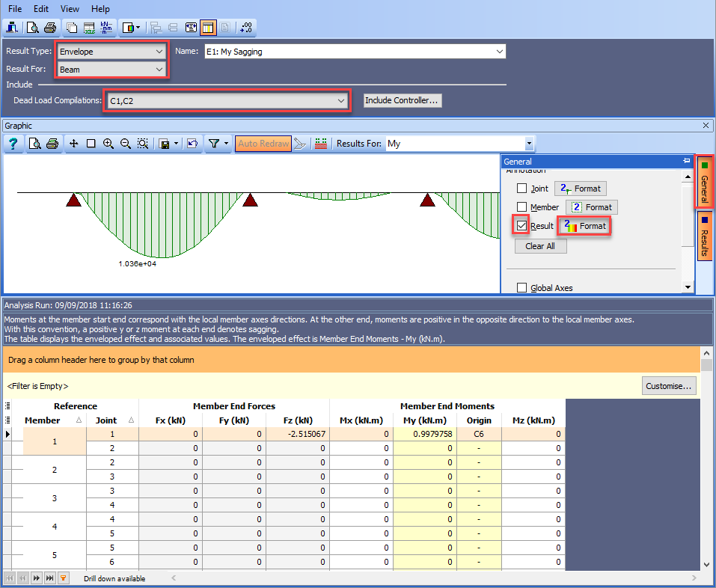716x588 pixels.
Task: Open Dead Load Compilations C1,C2 dropdown
Action: pyautogui.click(x=227, y=101)
